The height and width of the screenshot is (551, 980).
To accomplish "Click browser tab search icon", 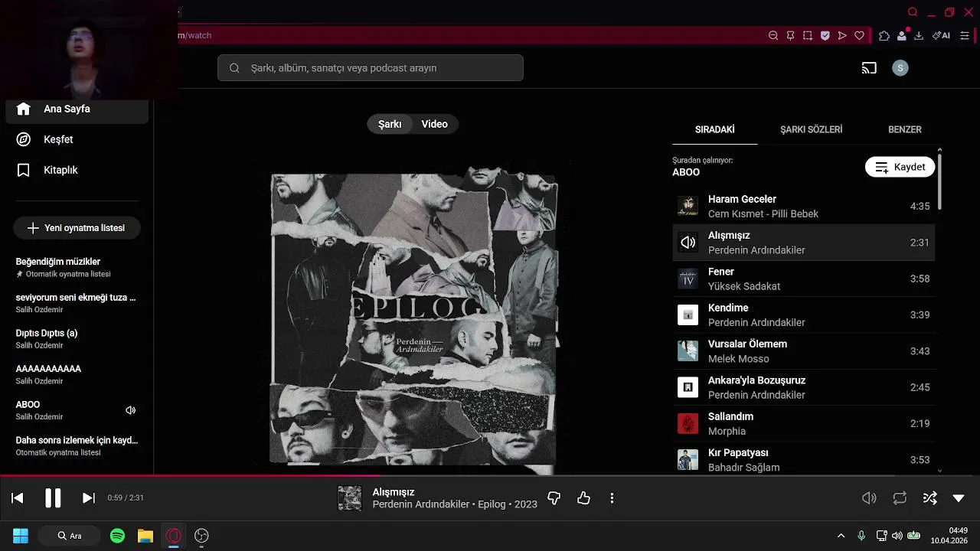I will [x=913, y=12].
